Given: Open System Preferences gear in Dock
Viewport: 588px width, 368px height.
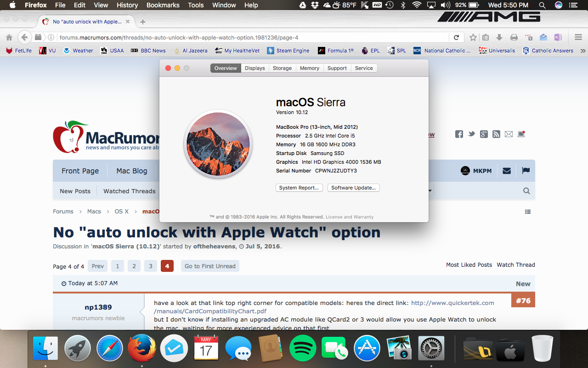Looking at the screenshot, I should coord(431,348).
